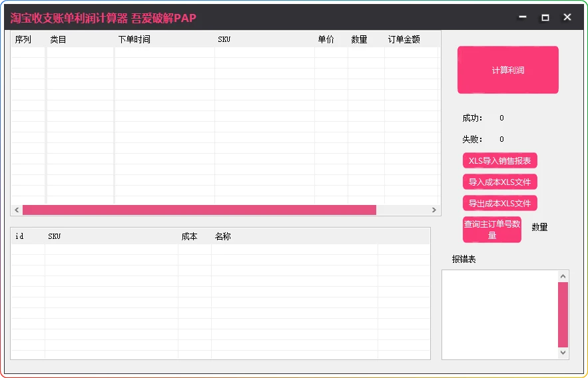Click the 成本 column header in lower table
588x378 pixels.
(190, 236)
